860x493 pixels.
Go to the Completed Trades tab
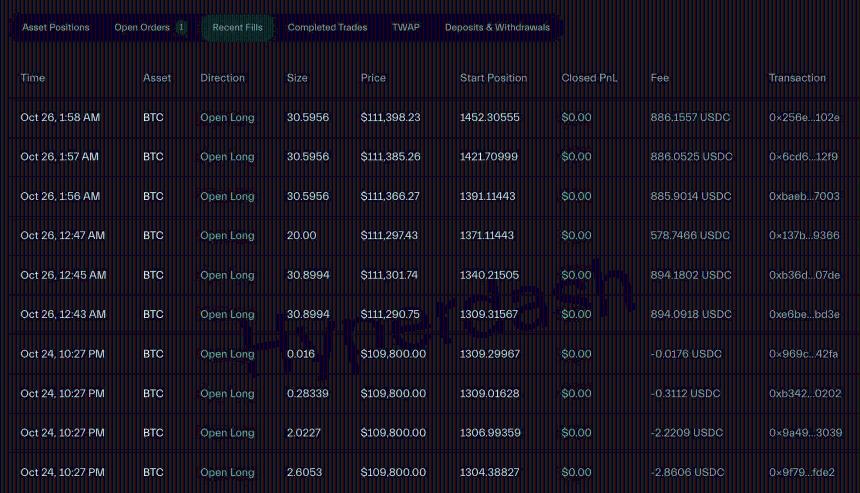click(327, 28)
